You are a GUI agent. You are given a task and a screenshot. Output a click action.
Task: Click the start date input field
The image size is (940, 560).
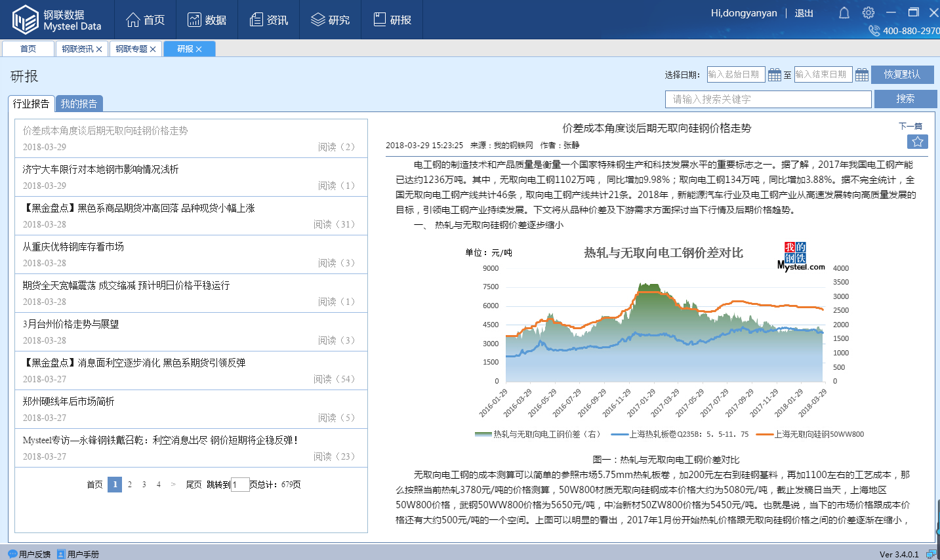click(736, 75)
